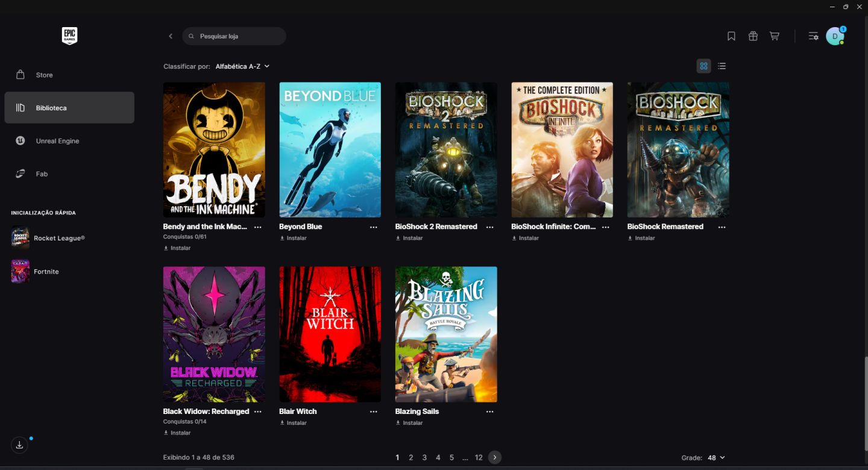This screenshot has width=868, height=470.
Task: Open the BioShock Infinite cover art
Action: (x=562, y=150)
